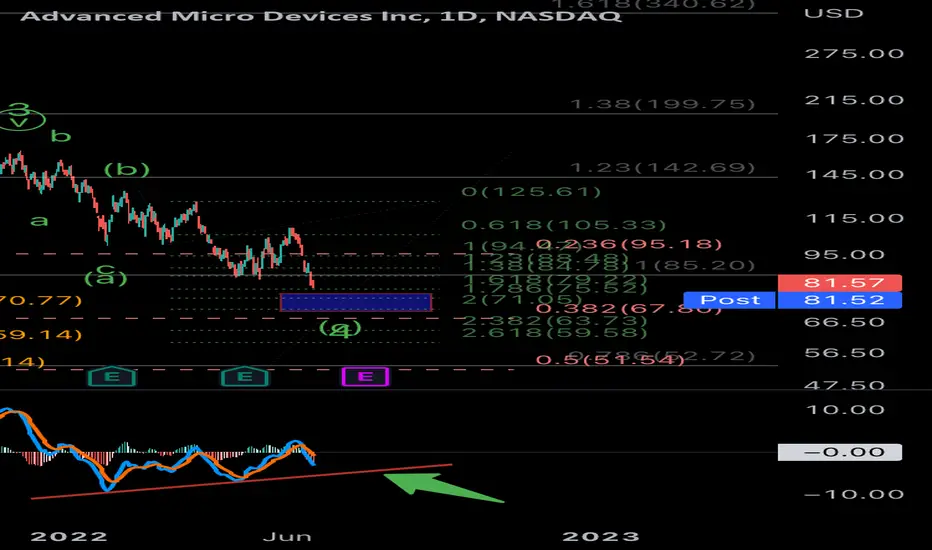The image size is (932, 550).
Task: Click the 145.00 price axis value
Action: pos(854,174)
